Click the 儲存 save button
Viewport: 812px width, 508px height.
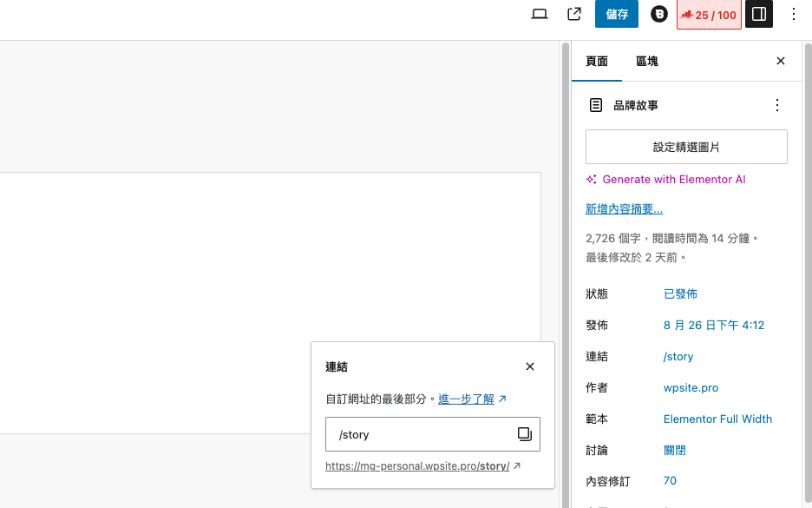(x=616, y=14)
